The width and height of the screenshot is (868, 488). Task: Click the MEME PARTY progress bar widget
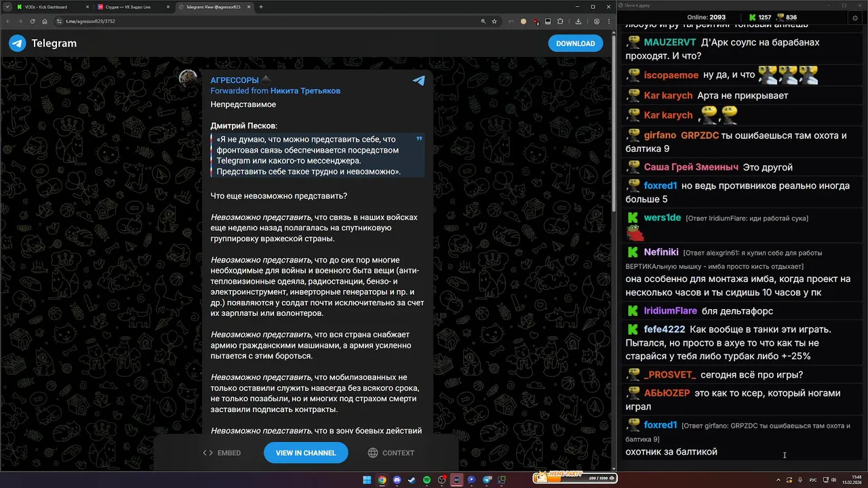tap(575, 478)
